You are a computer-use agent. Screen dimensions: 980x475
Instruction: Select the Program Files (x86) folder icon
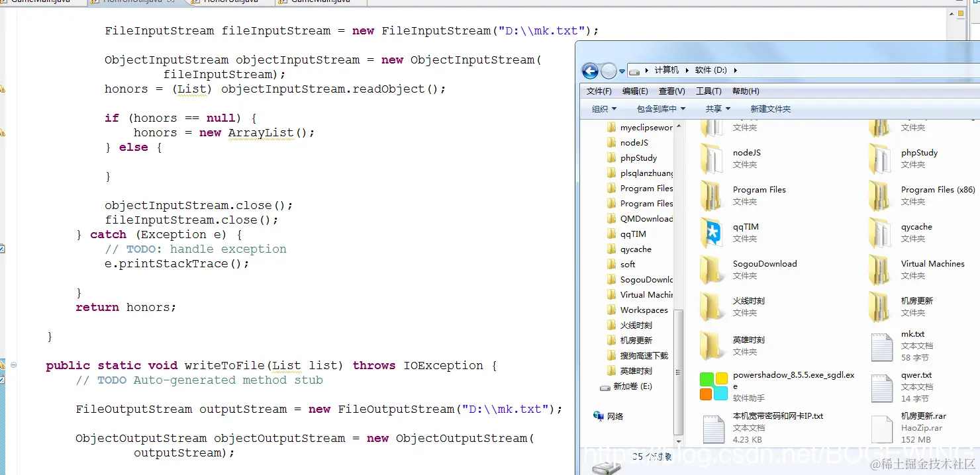[x=881, y=195]
